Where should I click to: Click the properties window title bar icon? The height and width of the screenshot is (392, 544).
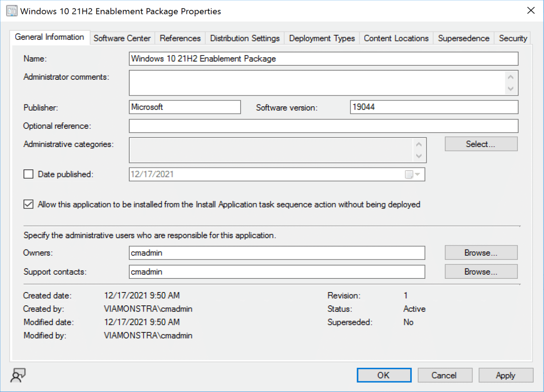point(12,11)
